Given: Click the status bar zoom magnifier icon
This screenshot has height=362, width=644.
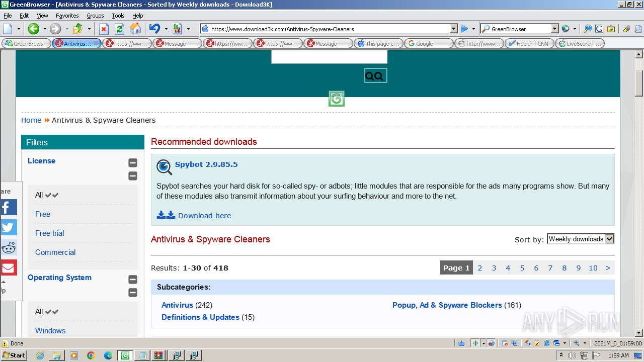Looking at the screenshot, I should tap(577, 343).
